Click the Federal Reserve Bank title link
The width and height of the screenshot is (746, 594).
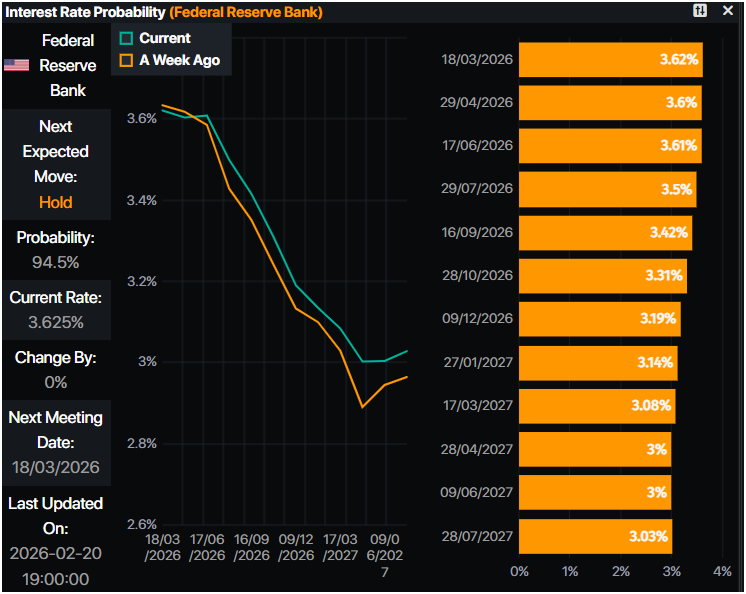point(244,12)
